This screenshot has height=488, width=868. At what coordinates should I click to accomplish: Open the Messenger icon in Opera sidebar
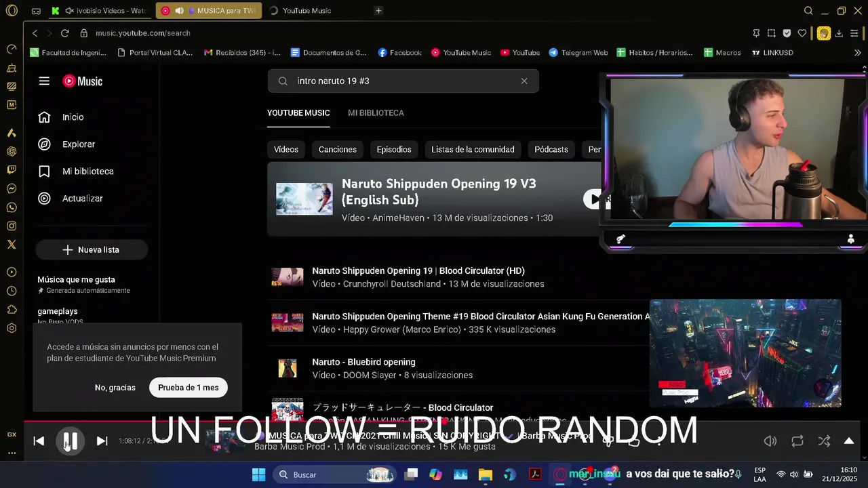tap(12, 188)
